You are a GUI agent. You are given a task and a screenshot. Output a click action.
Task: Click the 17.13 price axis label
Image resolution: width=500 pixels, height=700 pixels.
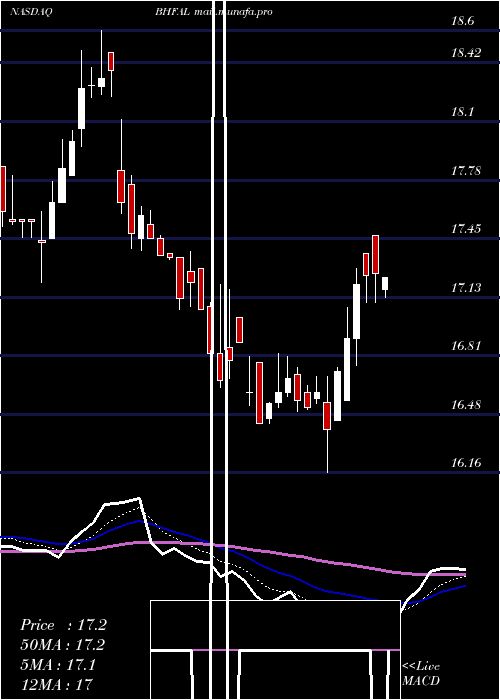(x=466, y=288)
